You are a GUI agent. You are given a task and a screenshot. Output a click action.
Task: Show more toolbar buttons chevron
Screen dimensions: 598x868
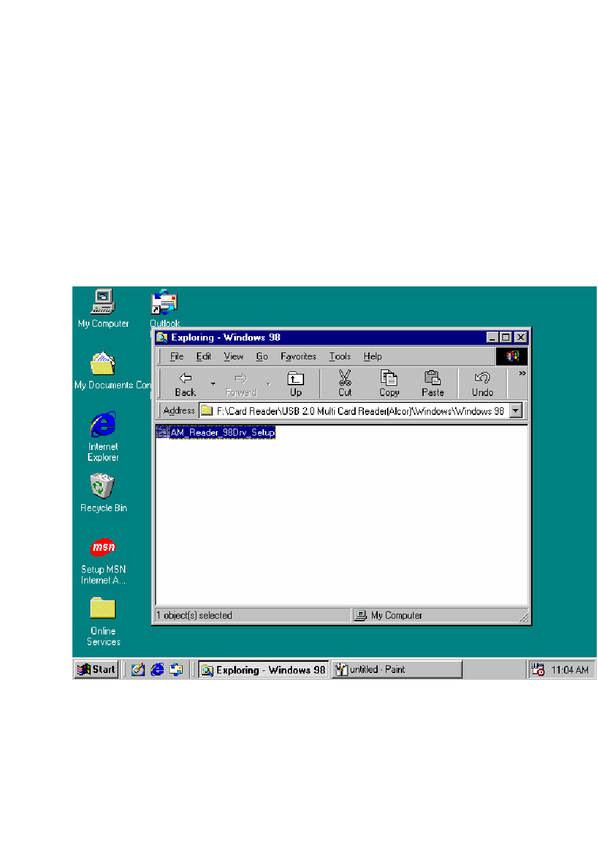click(522, 374)
